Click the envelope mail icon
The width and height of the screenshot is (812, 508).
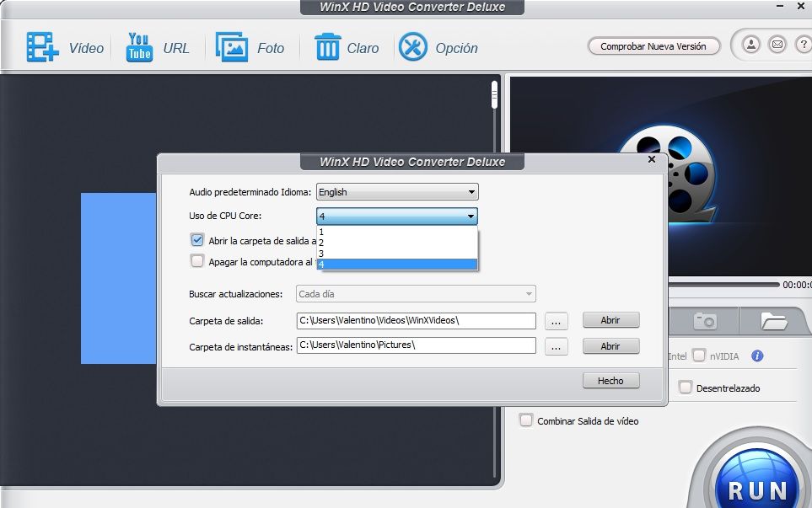(777, 45)
